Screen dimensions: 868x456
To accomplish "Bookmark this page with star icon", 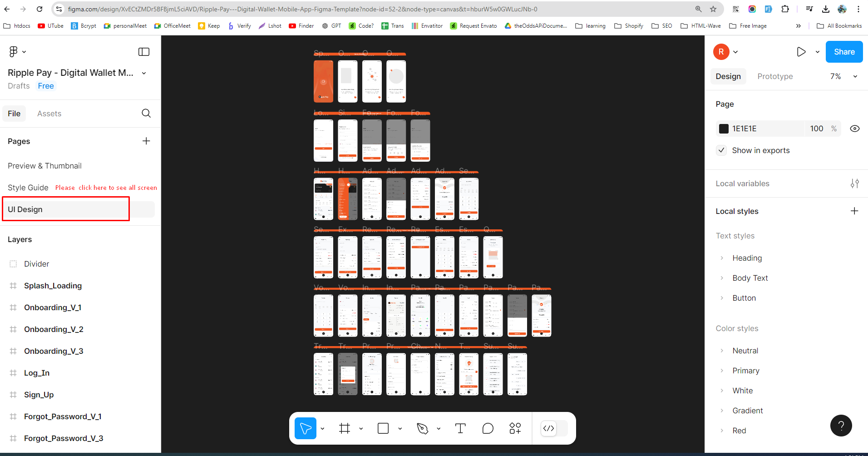I will [713, 9].
